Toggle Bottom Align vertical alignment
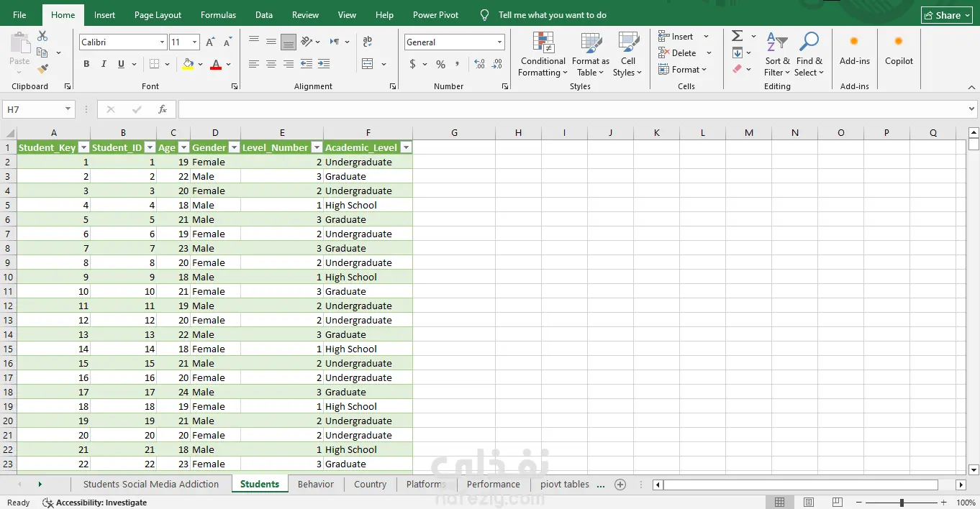Image resolution: width=980 pixels, height=509 pixels. [289, 42]
